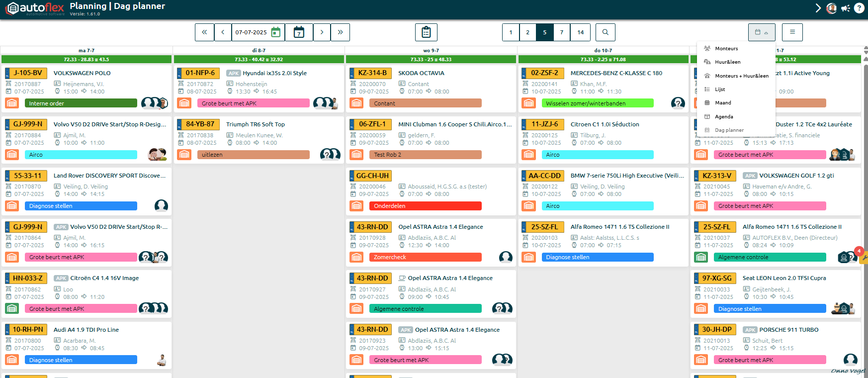868x378 pixels.
Task: Click the date field showing 07-07-2025
Action: [x=251, y=32]
